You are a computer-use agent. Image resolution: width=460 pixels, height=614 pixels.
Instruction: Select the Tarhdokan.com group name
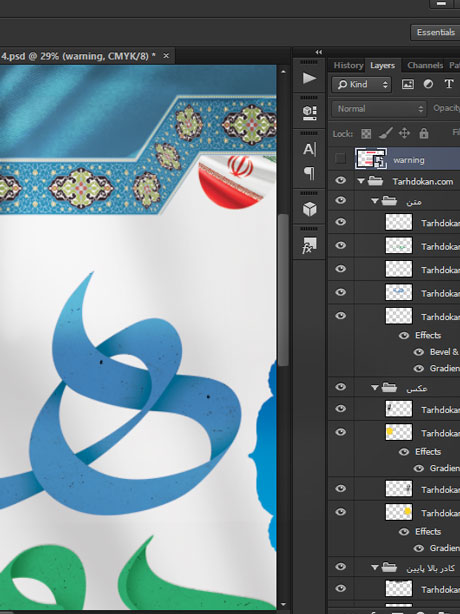click(422, 182)
